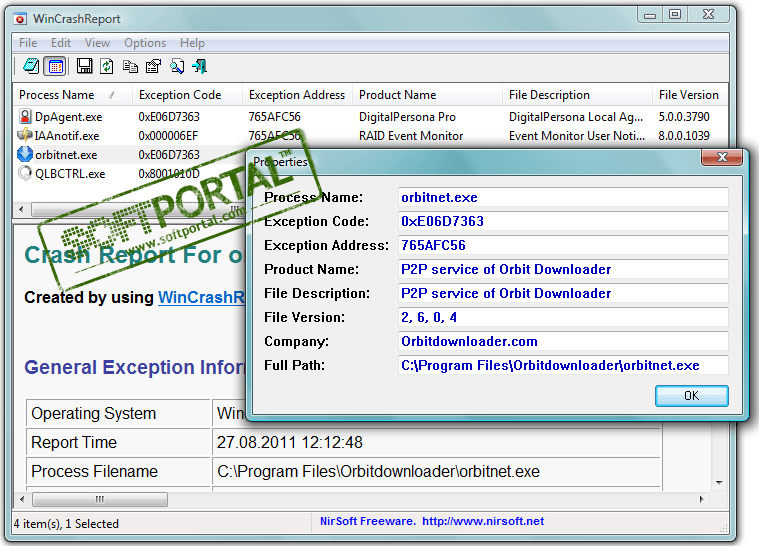Click the 'Operating System' table cell
Viewport: 759px width, 546px height.
[x=118, y=413]
